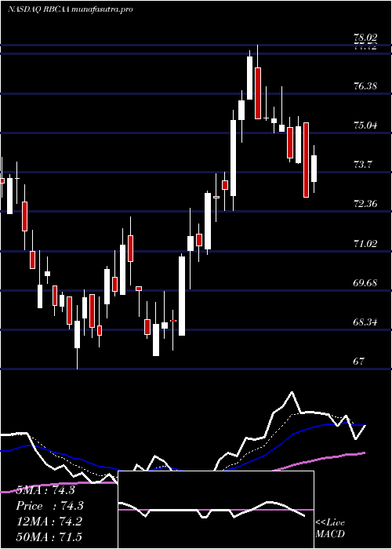This screenshot has height=549, width=392.
Task: Click the 76.38 price axis label
Action: (365, 85)
